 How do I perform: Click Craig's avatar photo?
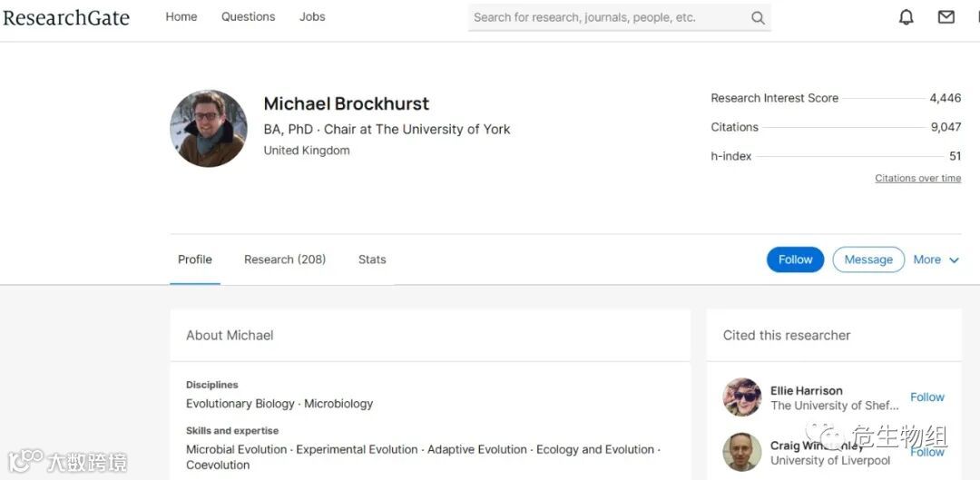pyautogui.click(x=742, y=452)
